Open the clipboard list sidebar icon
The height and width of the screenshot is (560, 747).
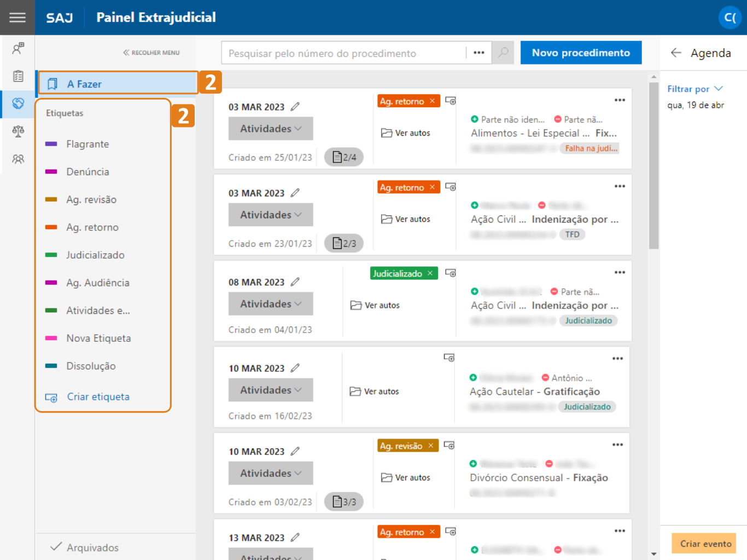click(18, 76)
